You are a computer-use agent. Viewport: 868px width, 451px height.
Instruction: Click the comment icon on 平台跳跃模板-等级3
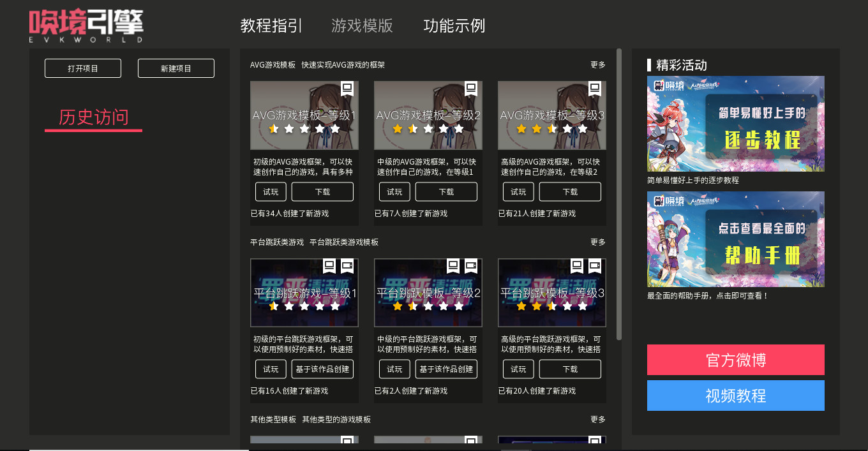(x=578, y=265)
